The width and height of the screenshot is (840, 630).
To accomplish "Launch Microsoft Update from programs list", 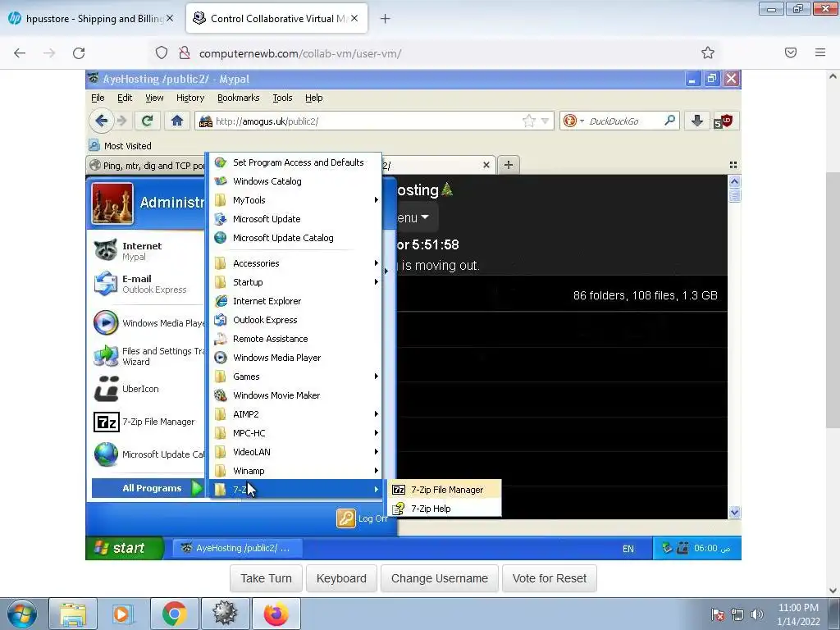I will (295, 219).
